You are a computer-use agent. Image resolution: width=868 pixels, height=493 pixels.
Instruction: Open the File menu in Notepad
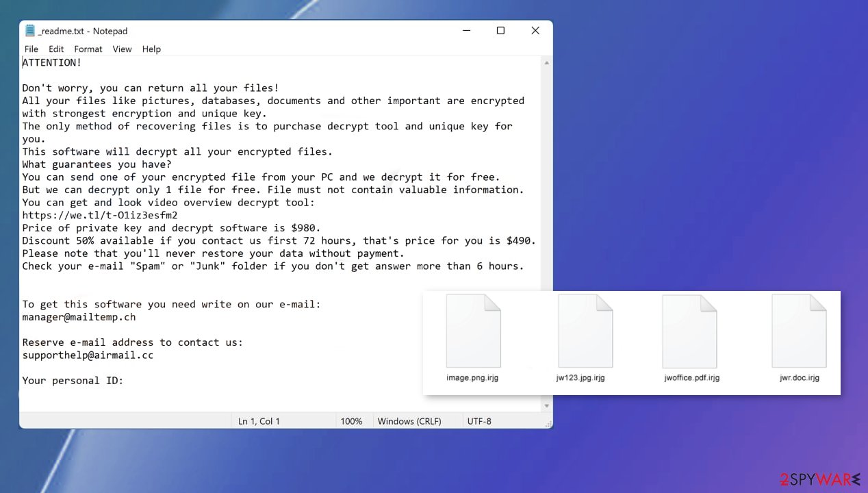[x=31, y=49]
